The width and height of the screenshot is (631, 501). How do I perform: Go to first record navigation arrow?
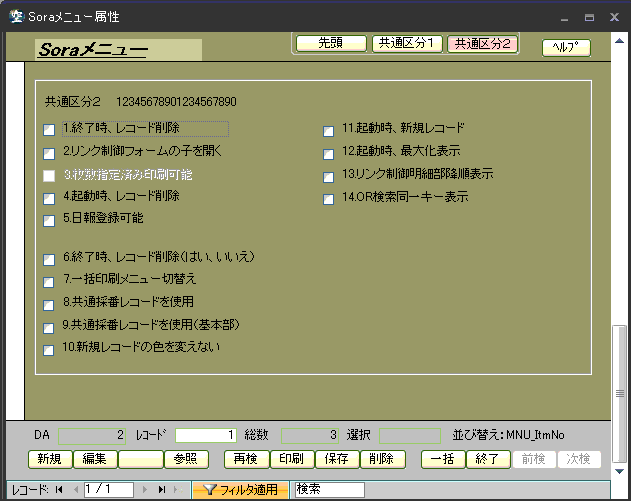(59, 490)
